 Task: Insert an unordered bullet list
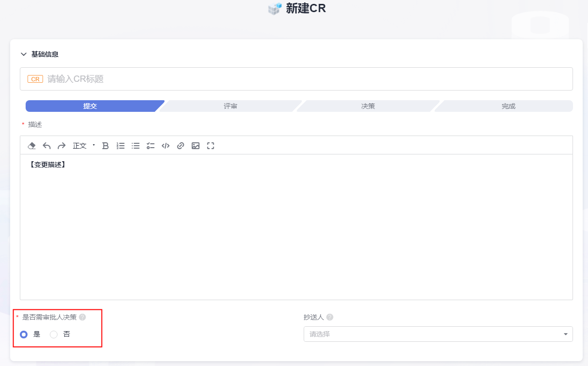(x=136, y=146)
